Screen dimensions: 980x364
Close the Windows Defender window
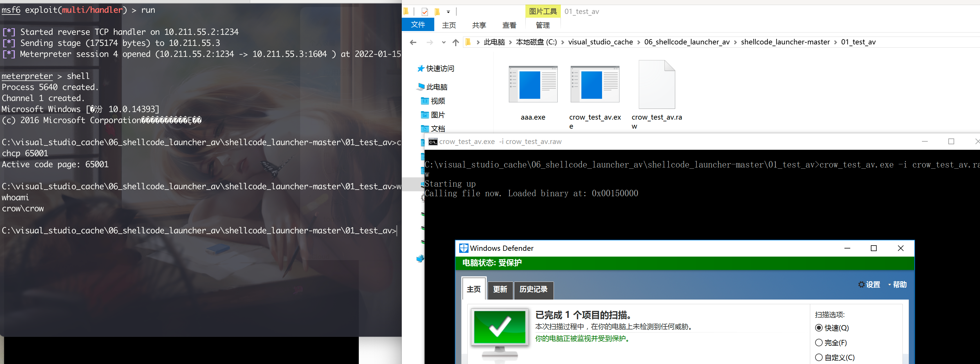[900, 248]
